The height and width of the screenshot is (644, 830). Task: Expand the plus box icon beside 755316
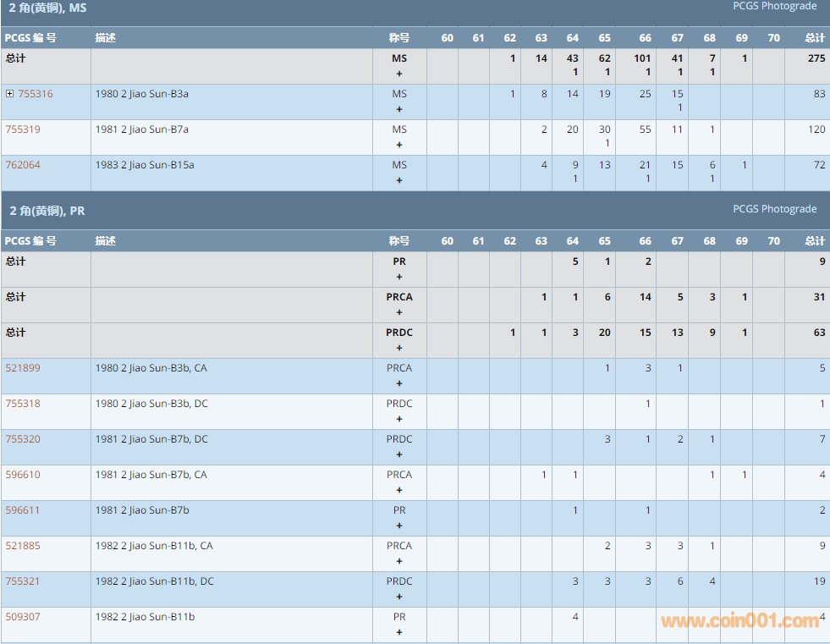point(9,94)
